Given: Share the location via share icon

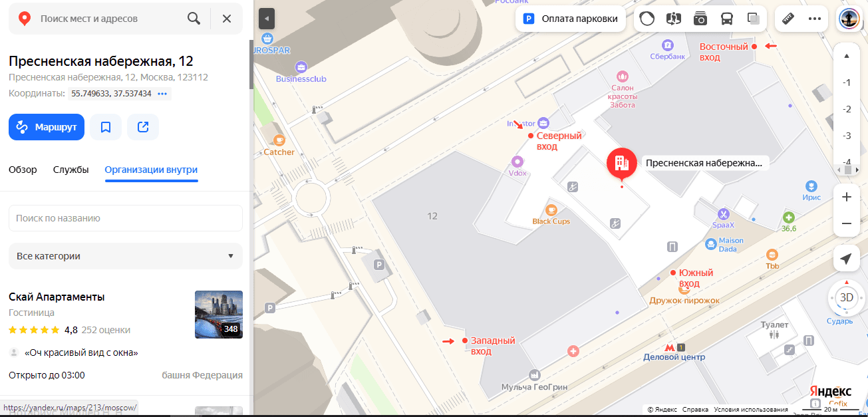Looking at the screenshot, I should [x=143, y=127].
